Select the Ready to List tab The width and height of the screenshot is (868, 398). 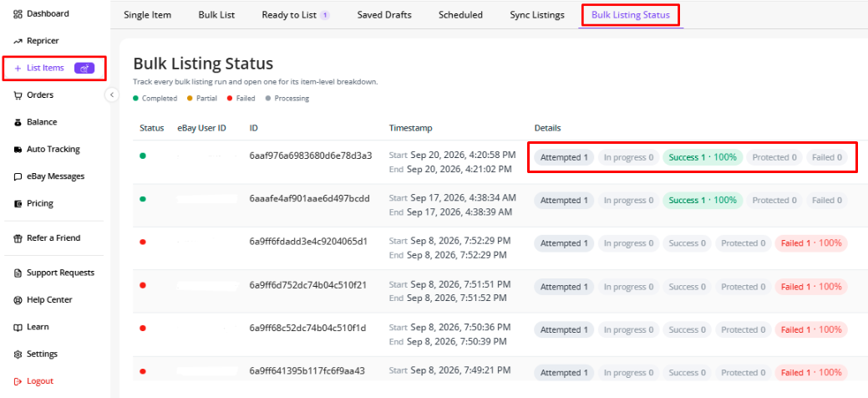296,15
